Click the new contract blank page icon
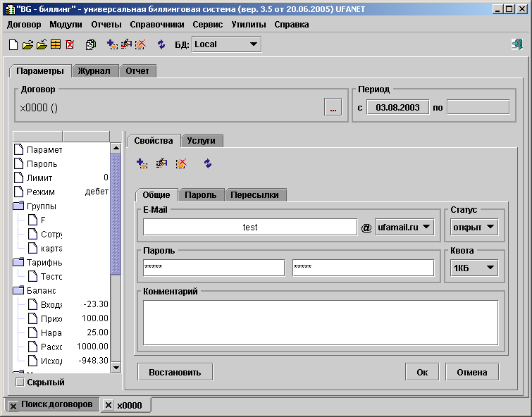This screenshot has height=417, width=532. point(13,44)
